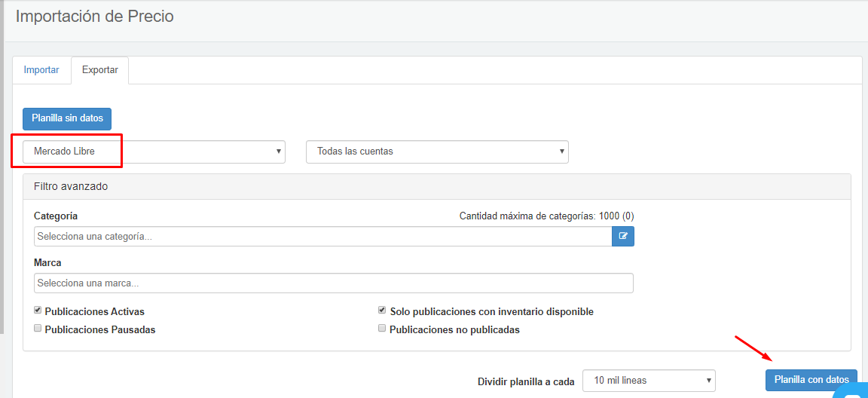Toggle Solo publicaciones con inventario disponible
868x398 pixels.
382,311
